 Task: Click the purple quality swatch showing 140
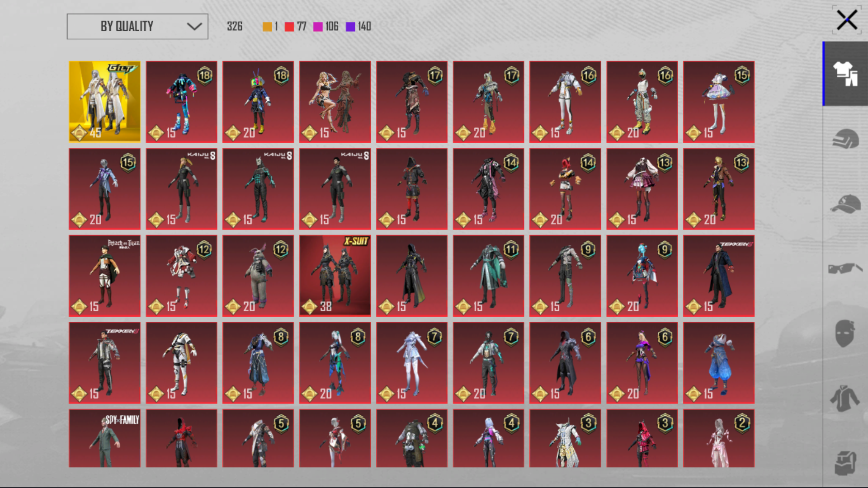(x=350, y=27)
